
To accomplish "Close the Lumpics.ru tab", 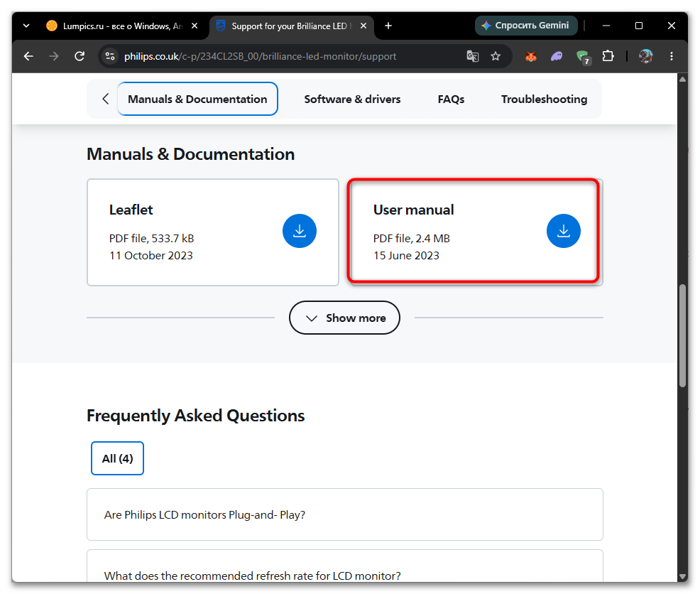I will tap(195, 26).
